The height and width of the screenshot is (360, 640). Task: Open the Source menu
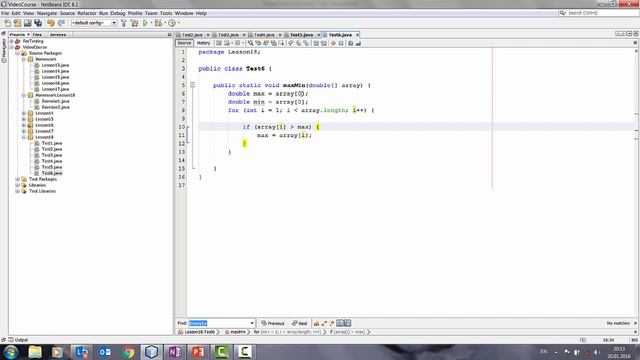pyautogui.click(x=67, y=13)
